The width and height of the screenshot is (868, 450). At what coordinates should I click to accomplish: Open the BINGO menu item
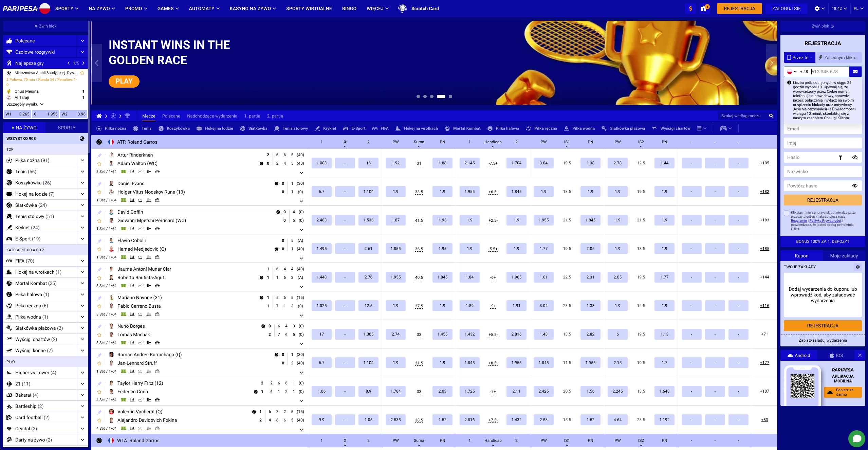pos(349,8)
